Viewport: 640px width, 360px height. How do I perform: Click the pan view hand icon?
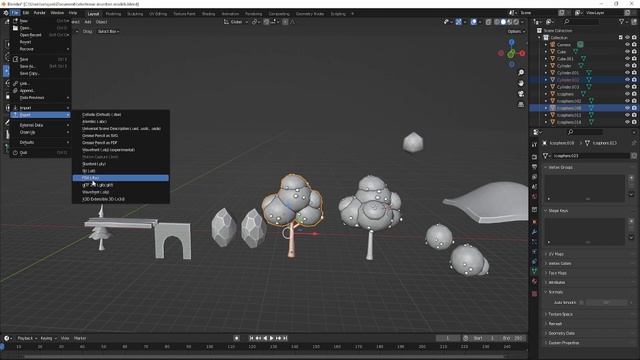pos(521,83)
